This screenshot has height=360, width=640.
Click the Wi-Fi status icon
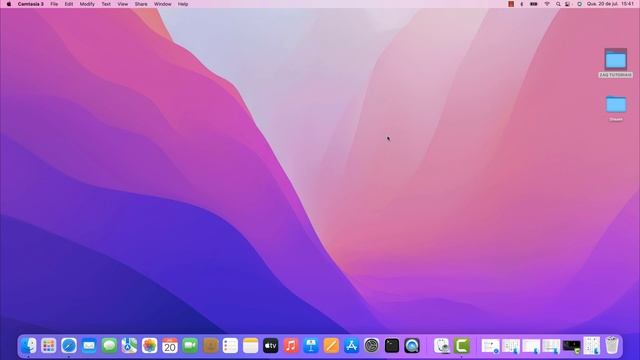[547, 4]
